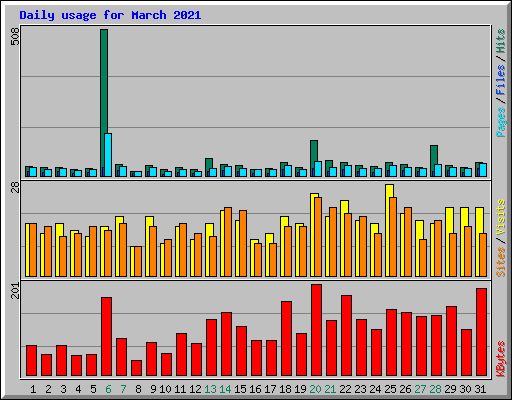Click the red KBytes bar on day 18
512x400 pixels.
click(286, 339)
